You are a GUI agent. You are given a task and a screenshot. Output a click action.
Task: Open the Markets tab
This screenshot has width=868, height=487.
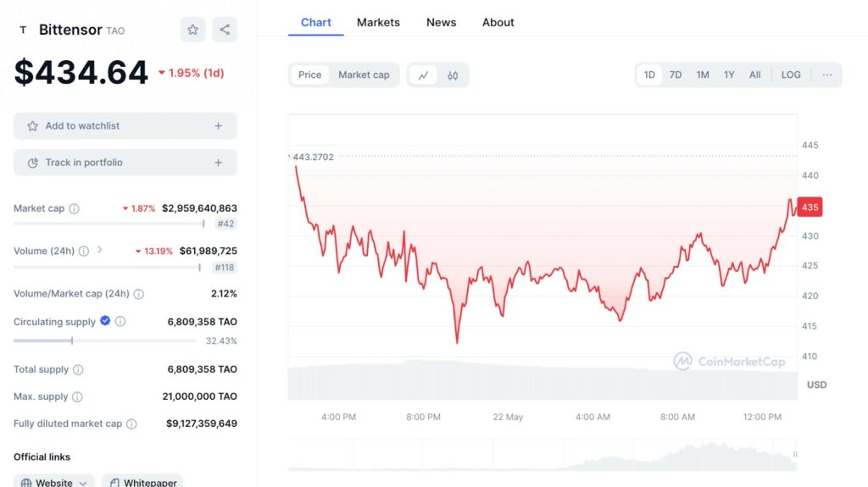click(x=378, y=22)
